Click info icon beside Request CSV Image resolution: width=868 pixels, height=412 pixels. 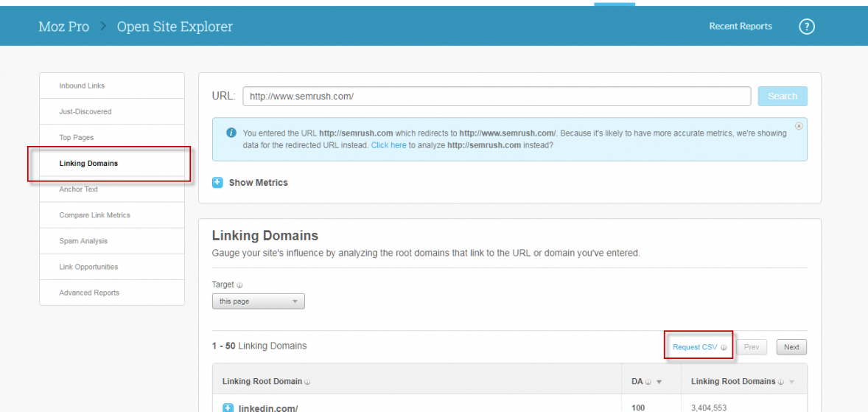[724, 348]
